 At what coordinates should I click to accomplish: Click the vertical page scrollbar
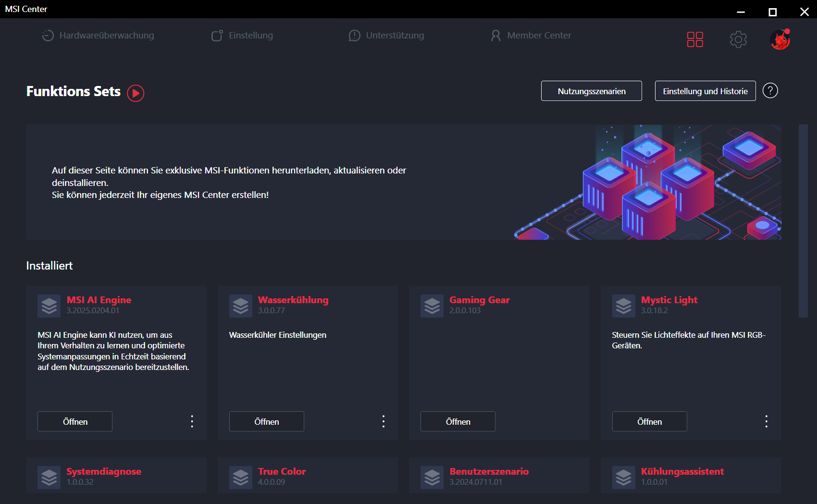(803, 221)
